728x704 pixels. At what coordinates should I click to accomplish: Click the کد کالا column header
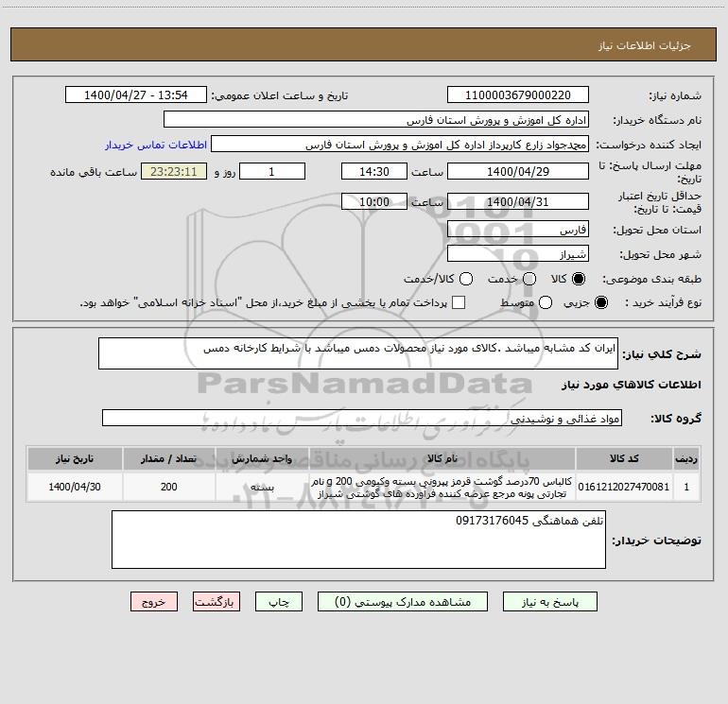(x=624, y=458)
